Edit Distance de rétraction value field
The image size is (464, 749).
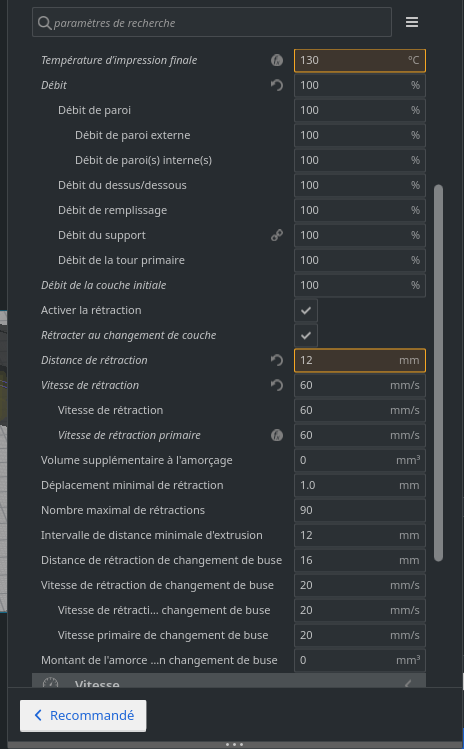click(360, 360)
